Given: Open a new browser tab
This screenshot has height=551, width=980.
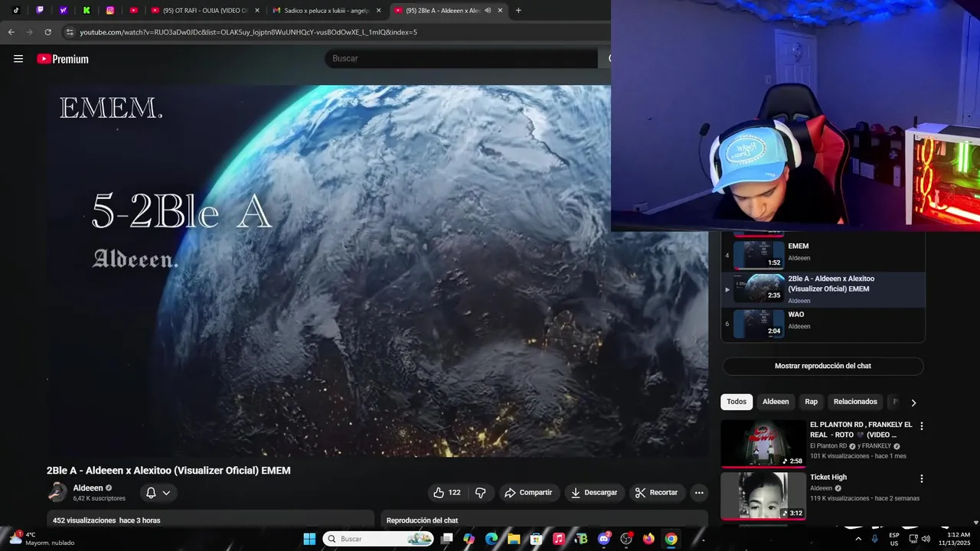Looking at the screenshot, I should (518, 11).
